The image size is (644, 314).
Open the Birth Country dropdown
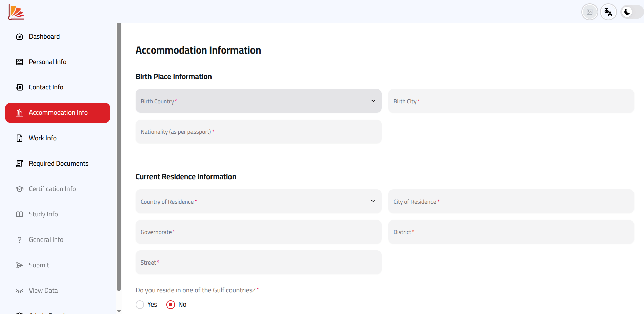pos(258,101)
